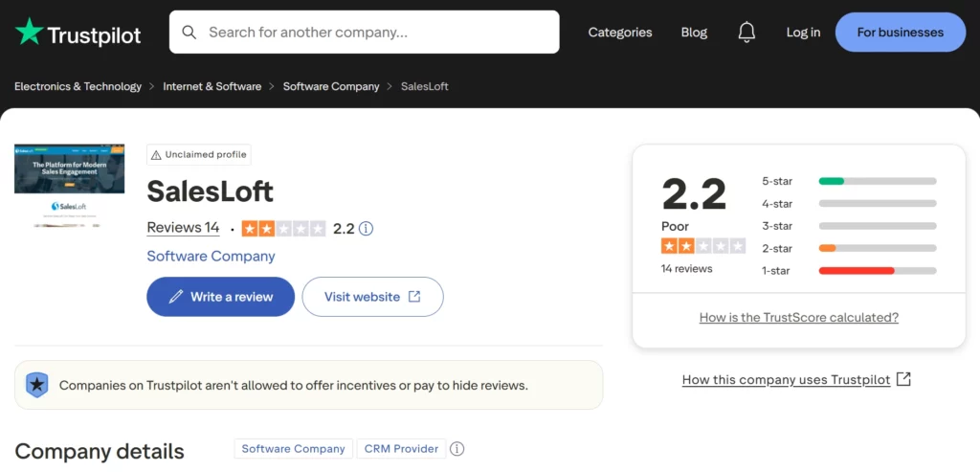Click the pencil icon in Write a review
The image size is (980, 472).
click(x=176, y=297)
